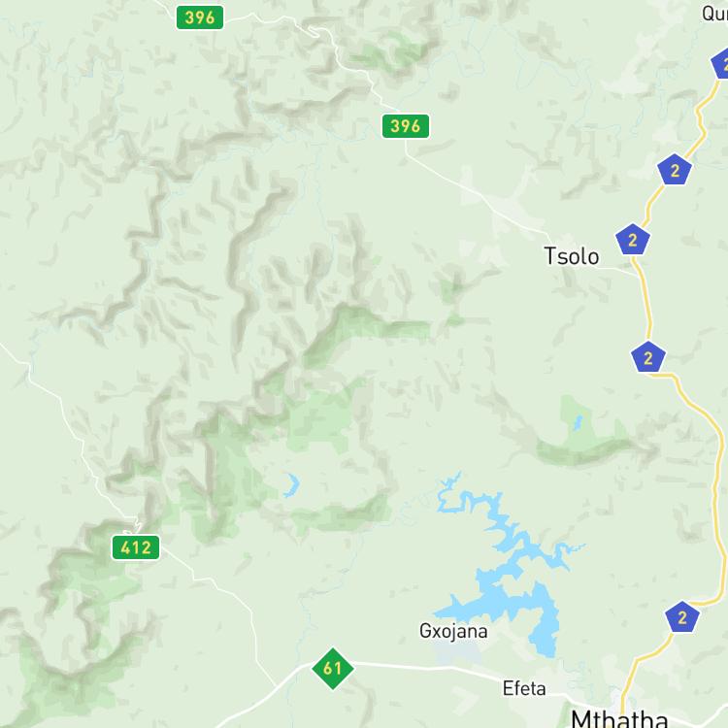Image resolution: width=728 pixels, height=728 pixels.
Task: Click the route 396 shield at top edge
Action: tap(200, 17)
